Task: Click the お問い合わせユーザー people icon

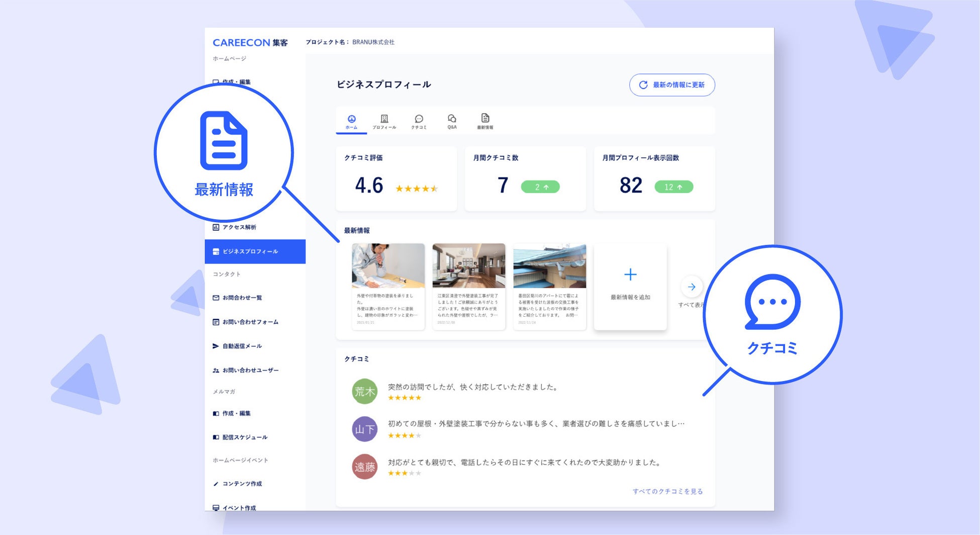Action: [216, 370]
